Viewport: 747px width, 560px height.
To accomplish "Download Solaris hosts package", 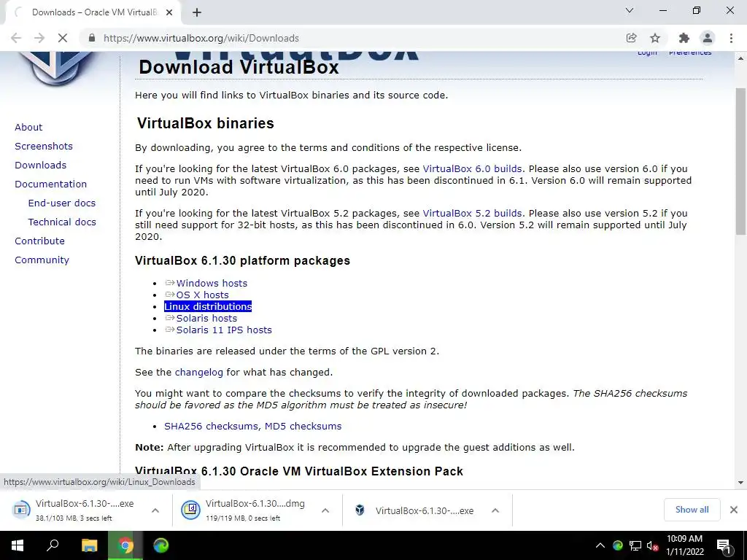I will click(206, 319).
